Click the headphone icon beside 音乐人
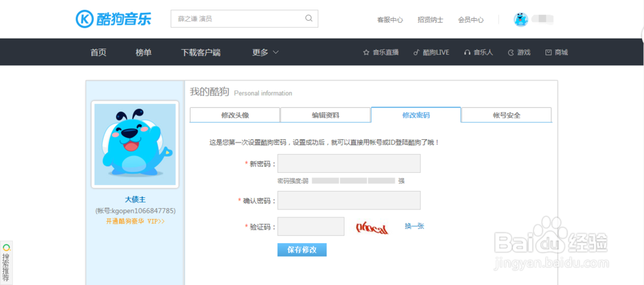The image size is (644, 285). (x=467, y=53)
